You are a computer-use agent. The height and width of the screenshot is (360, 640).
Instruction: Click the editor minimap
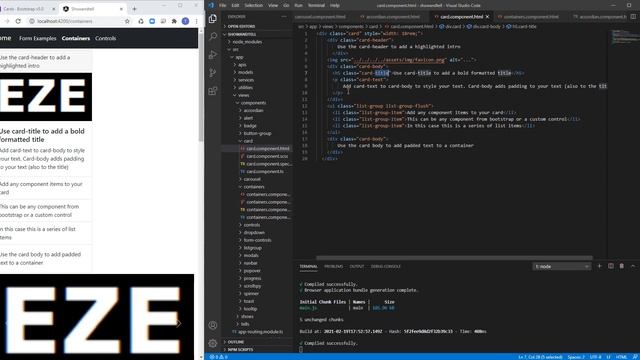click(624, 37)
